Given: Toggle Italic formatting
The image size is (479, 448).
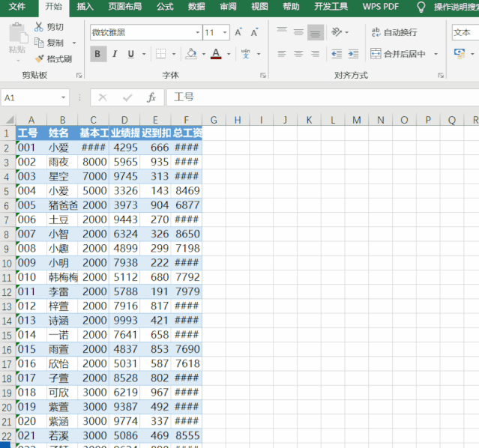Looking at the screenshot, I should pos(115,54).
